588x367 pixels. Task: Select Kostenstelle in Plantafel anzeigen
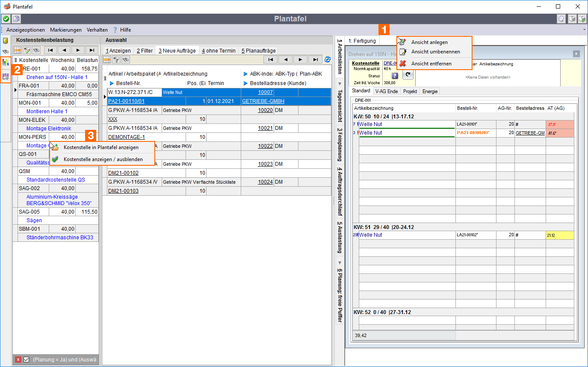tap(101, 147)
